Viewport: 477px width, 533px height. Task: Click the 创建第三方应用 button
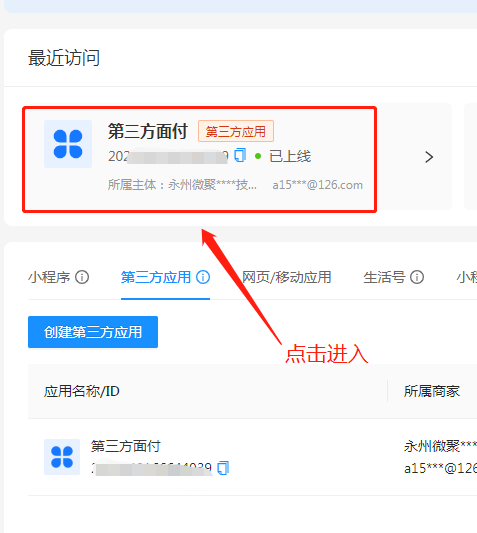[93, 332]
